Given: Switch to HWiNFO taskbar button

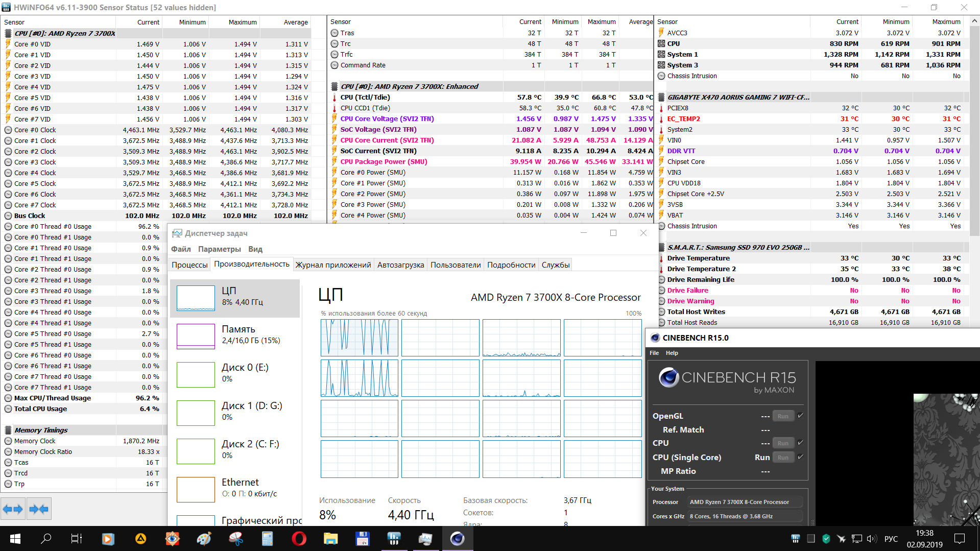Looking at the screenshot, I should (394, 539).
